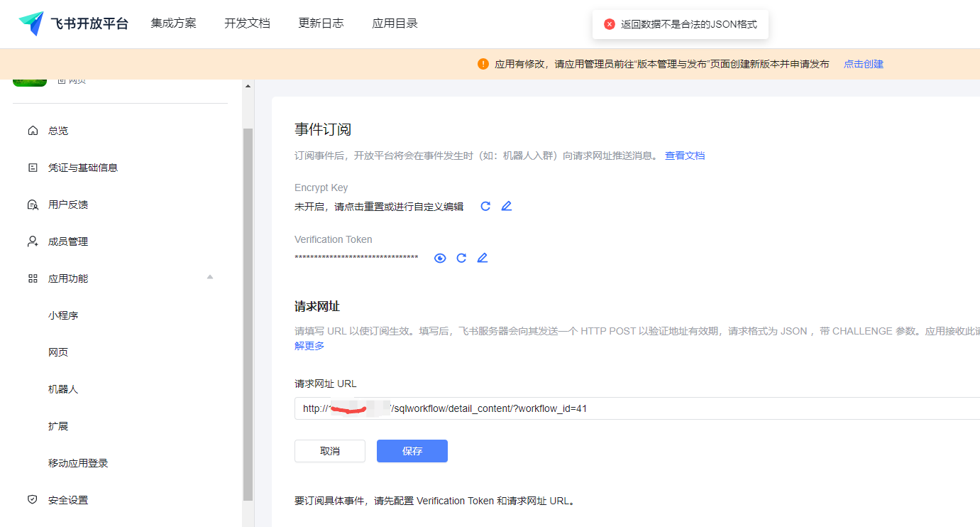Click the 事件订阅 heading

pos(323,129)
